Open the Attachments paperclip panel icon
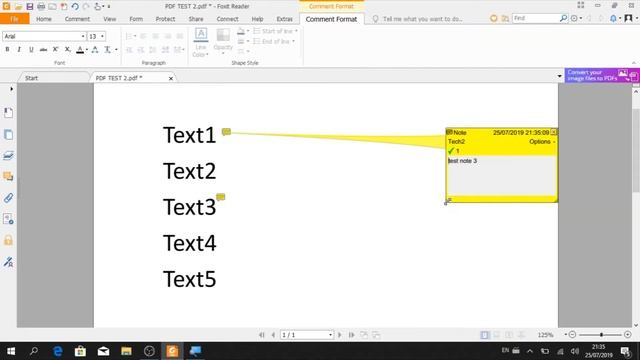 coord(8,198)
